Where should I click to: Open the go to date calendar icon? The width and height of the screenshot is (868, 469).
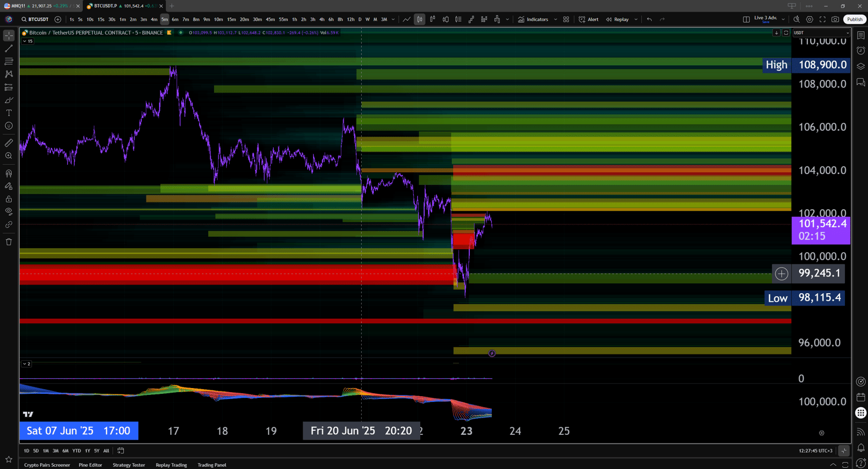point(120,450)
